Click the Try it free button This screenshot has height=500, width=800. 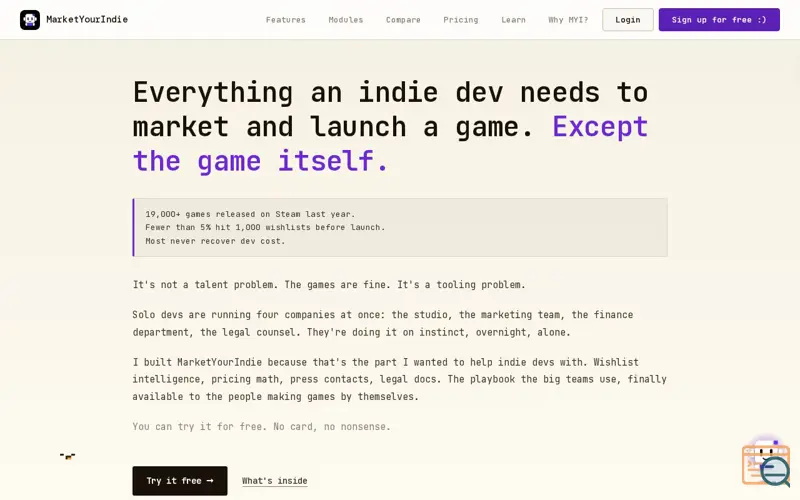click(180, 481)
